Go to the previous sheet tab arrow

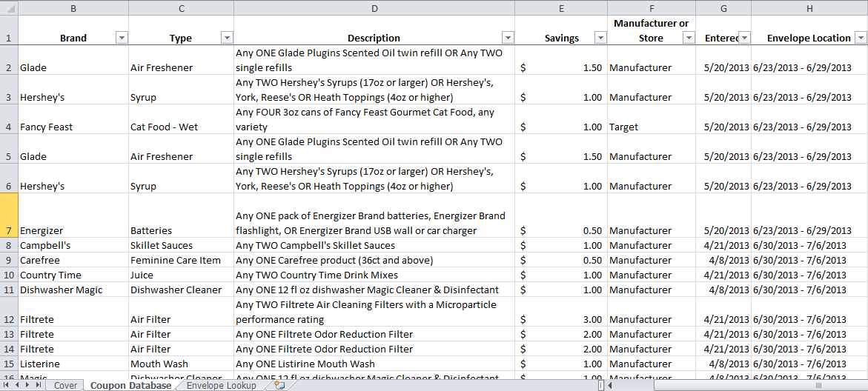(x=16, y=386)
